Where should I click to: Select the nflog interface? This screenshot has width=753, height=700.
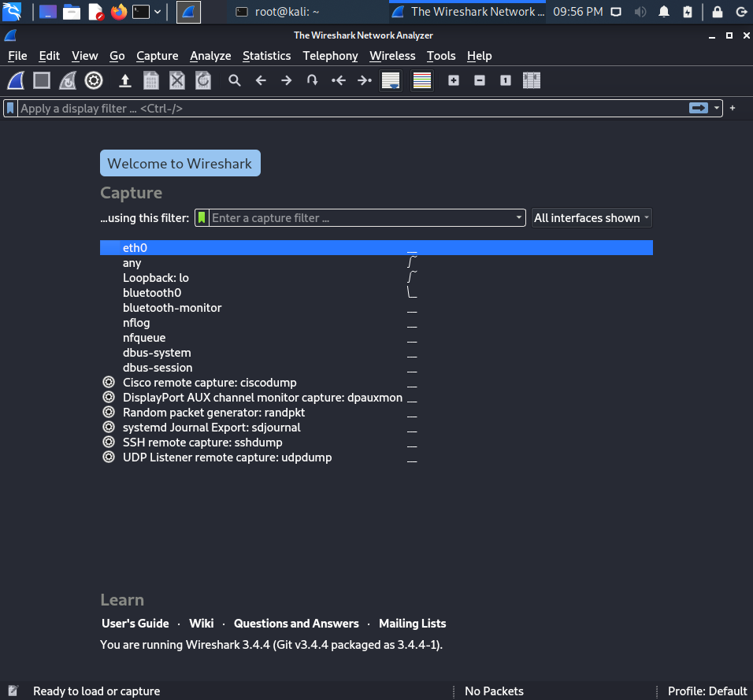click(x=376, y=323)
